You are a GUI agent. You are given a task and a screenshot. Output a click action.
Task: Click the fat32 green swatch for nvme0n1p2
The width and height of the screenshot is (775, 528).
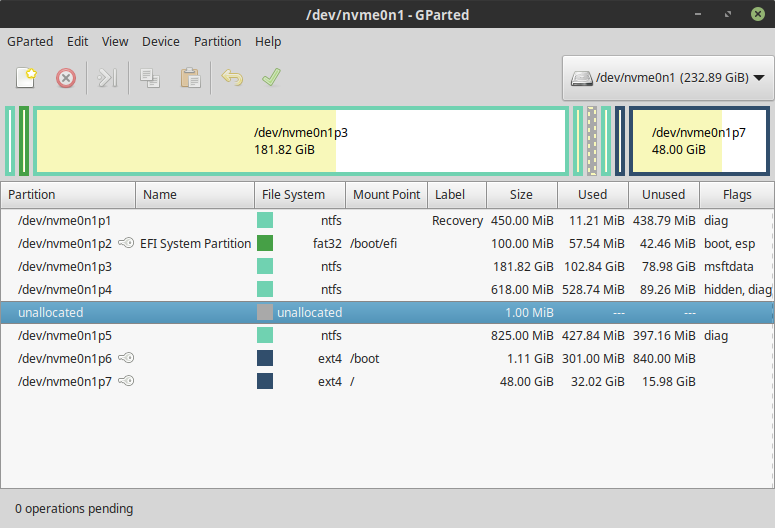(x=265, y=243)
